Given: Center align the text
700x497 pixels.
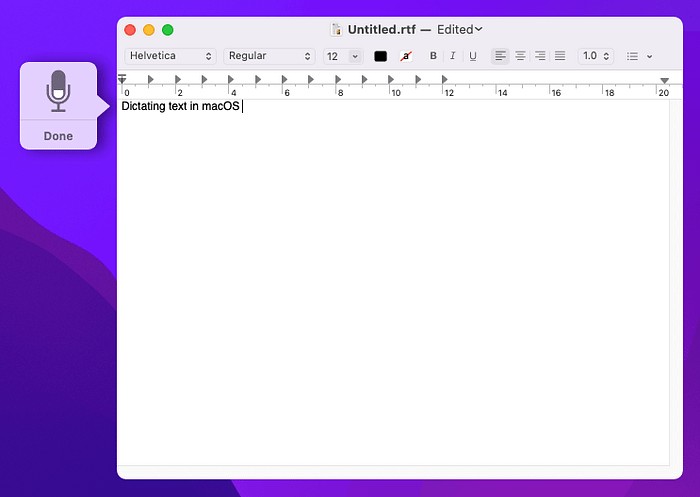Looking at the screenshot, I should (x=520, y=56).
